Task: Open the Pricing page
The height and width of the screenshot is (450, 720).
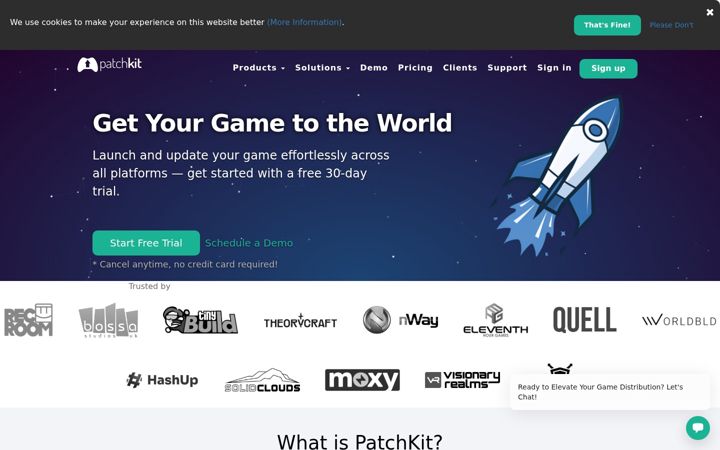Action: [415, 68]
